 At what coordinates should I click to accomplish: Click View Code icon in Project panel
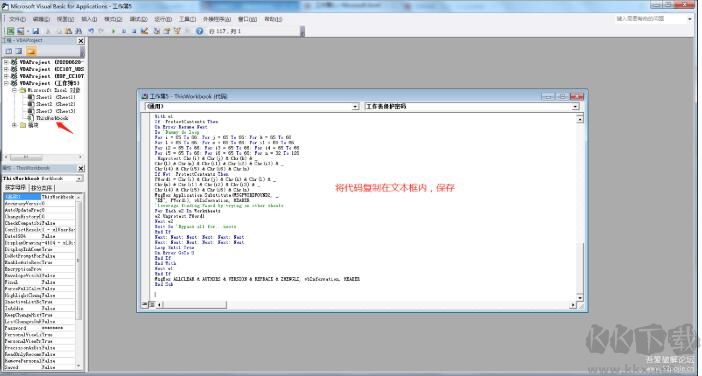pos(9,51)
